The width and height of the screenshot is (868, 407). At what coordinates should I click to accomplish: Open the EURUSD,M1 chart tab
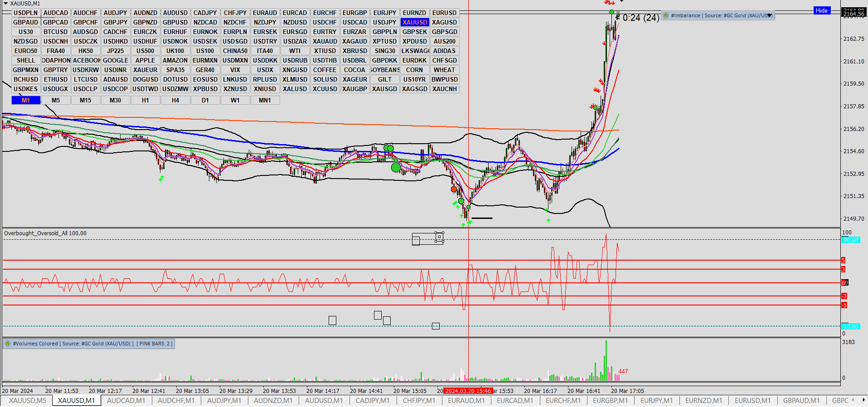pos(752,400)
